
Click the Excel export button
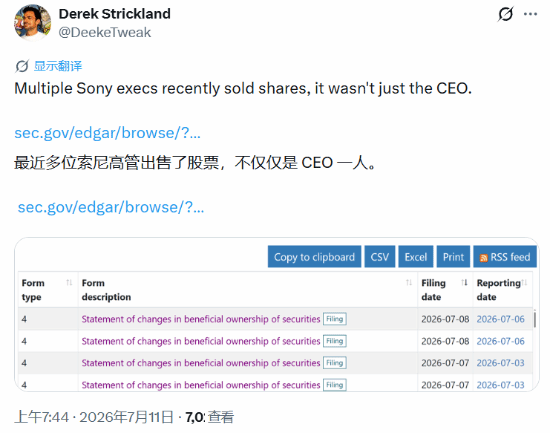point(416,257)
